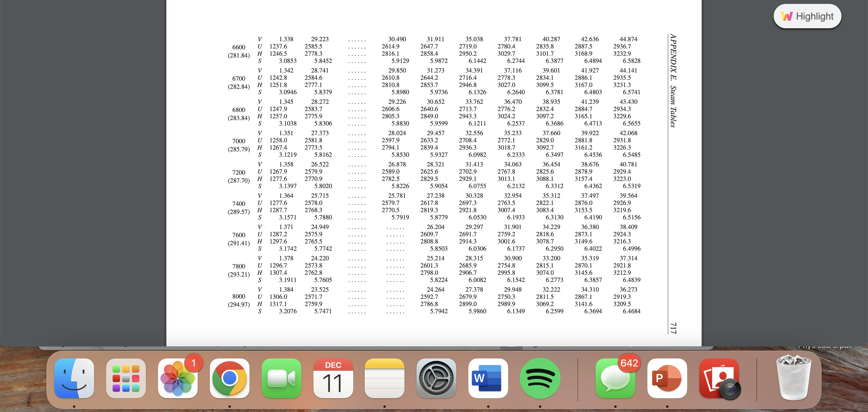Open the Notes app

click(385, 378)
